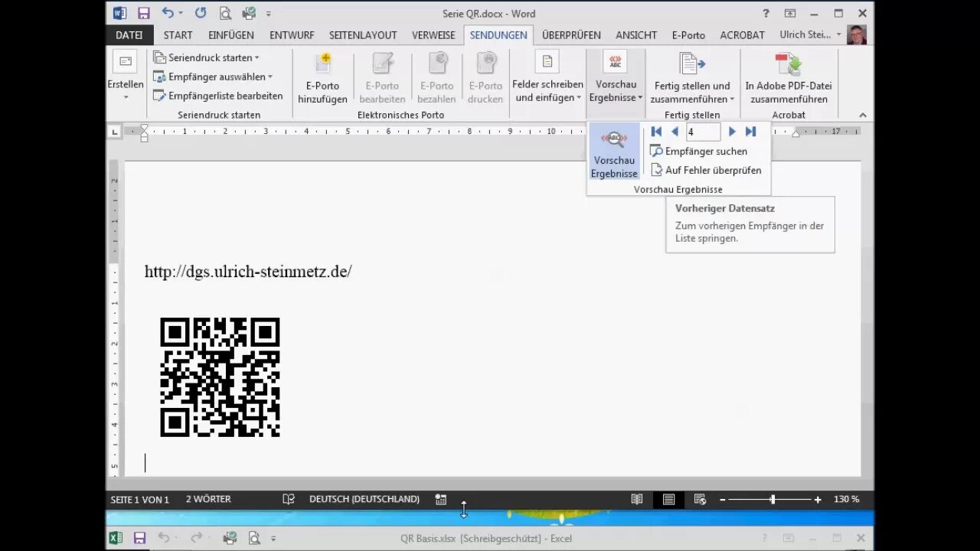Screen dimensions: 980x551
Task: Open the DATEI tab
Action: 129,35
